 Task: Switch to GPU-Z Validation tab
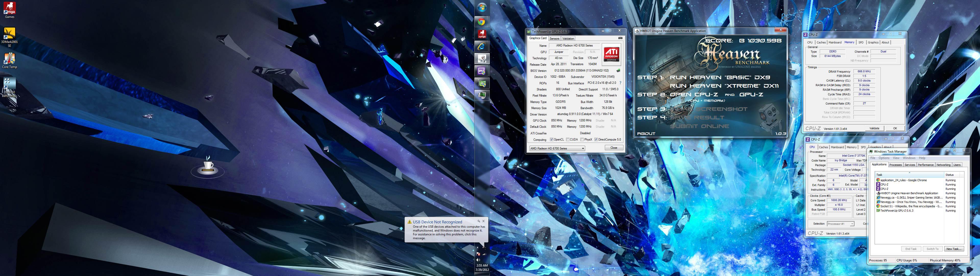point(568,39)
